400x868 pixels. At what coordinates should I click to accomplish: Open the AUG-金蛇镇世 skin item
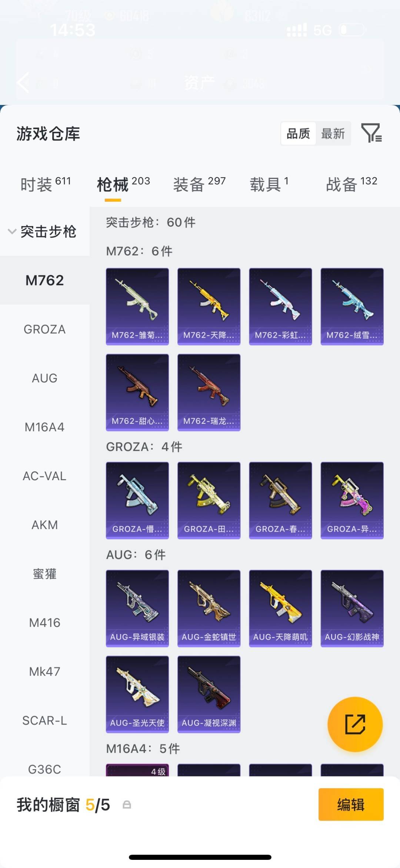pos(209,608)
